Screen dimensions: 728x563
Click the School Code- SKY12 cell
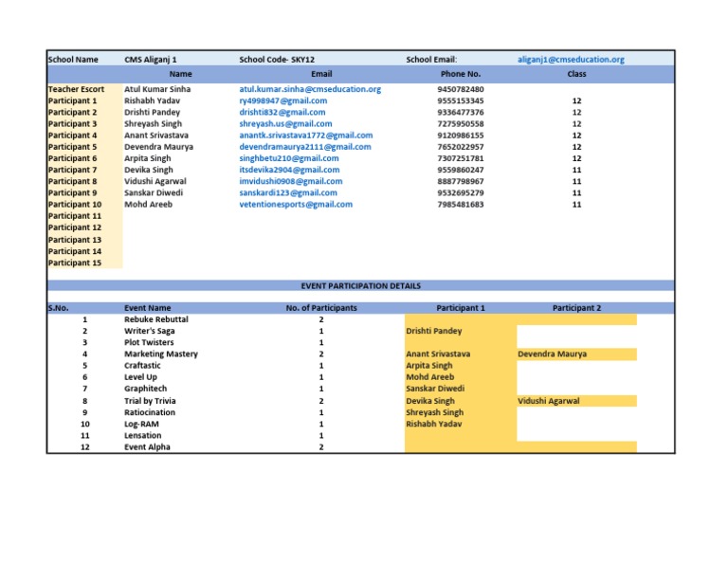277,60
